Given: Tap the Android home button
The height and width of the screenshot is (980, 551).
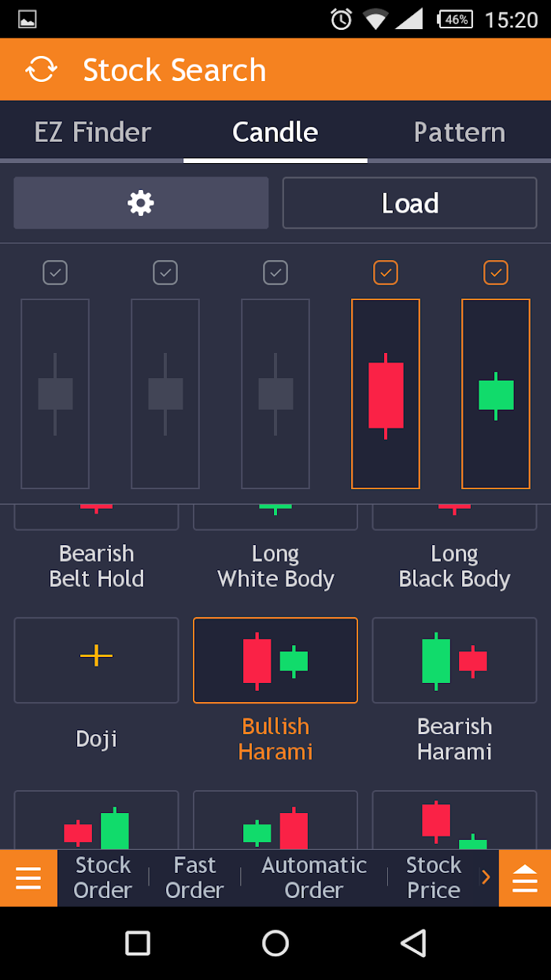Looking at the screenshot, I should [x=275, y=943].
